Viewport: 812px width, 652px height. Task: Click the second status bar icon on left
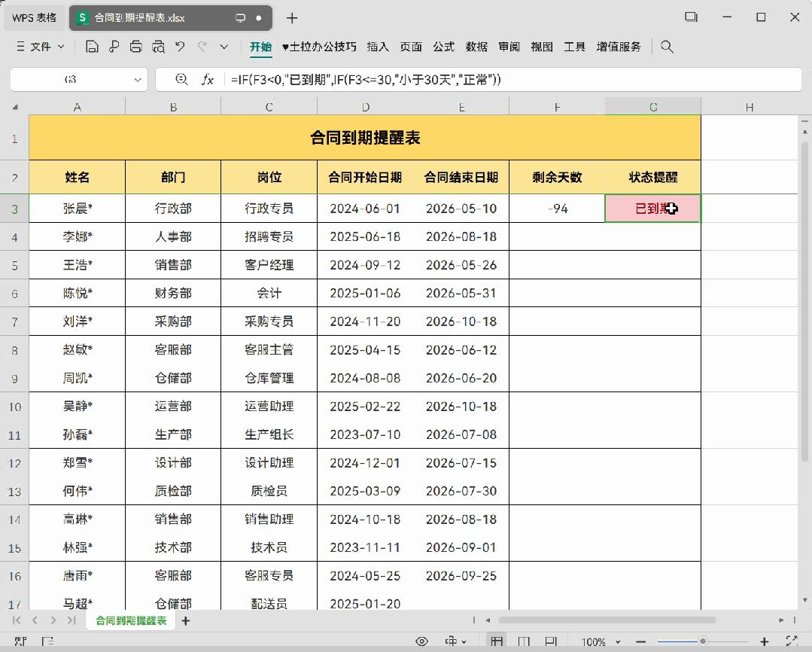[x=47, y=641]
